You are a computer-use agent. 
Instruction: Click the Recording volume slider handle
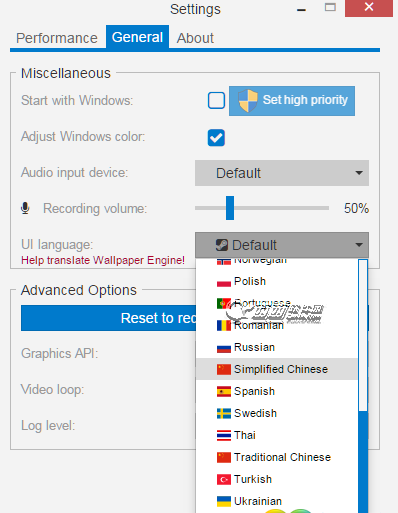(x=230, y=208)
